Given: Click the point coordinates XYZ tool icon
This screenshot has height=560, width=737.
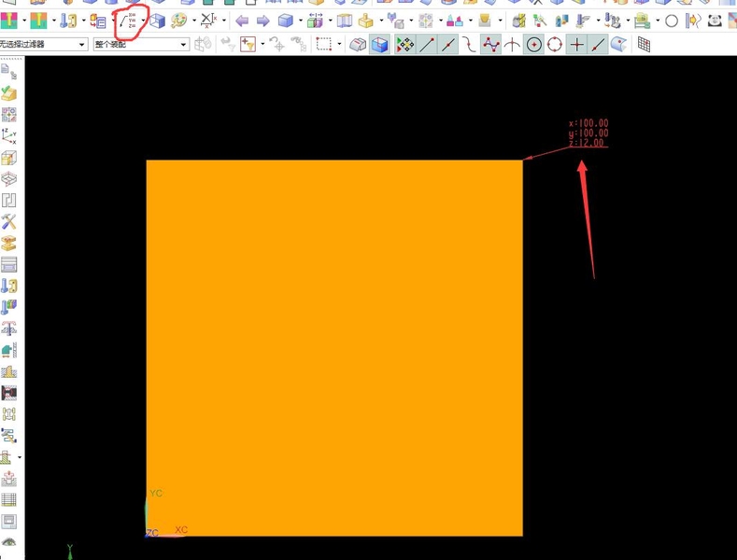Looking at the screenshot, I should point(128,21).
